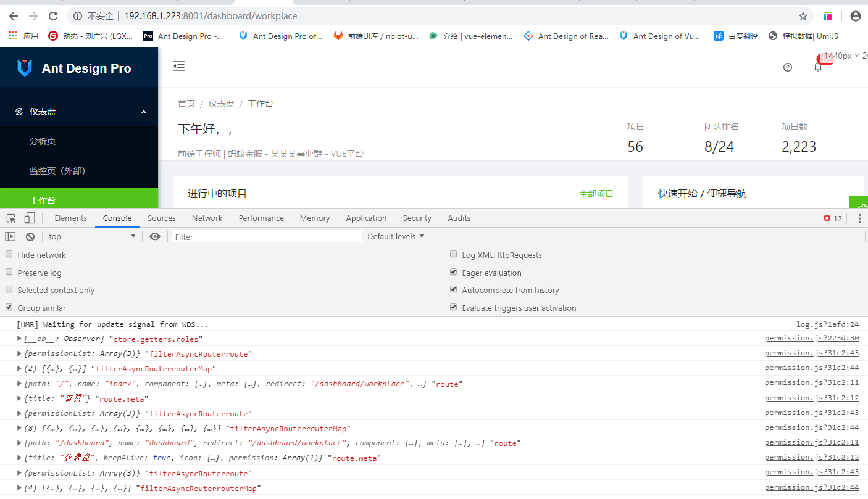This screenshot has height=499, width=868.
Task: Click inside the console Filter input field
Action: [265, 236]
